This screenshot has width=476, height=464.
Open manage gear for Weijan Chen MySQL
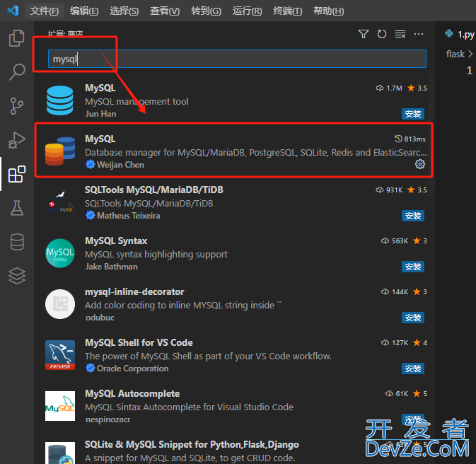click(x=420, y=164)
